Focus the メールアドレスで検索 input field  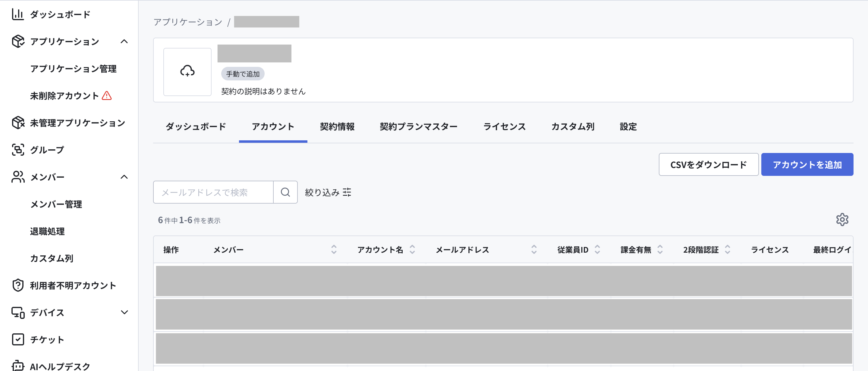(x=213, y=192)
